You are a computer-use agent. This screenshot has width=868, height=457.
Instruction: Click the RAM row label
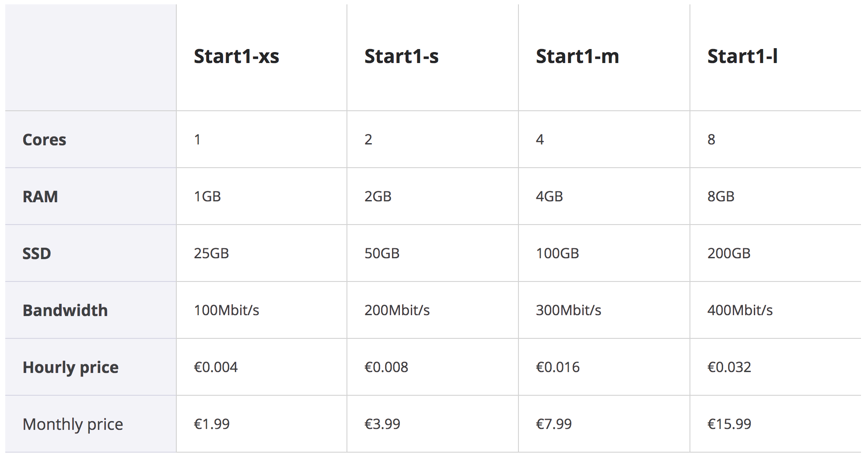[x=40, y=197]
